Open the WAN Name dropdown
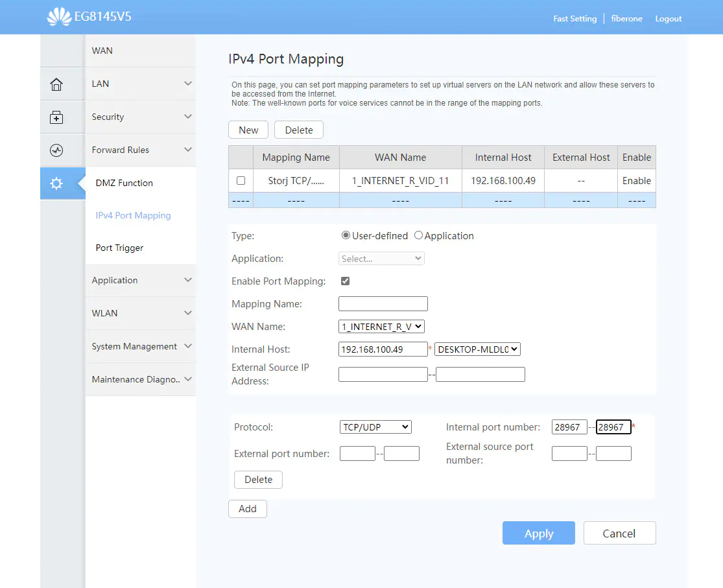The height and width of the screenshot is (588, 723). [x=381, y=327]
